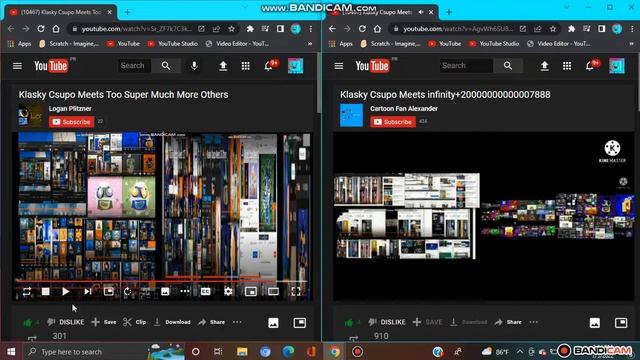Open the account avatar menu in left window
Image resolution: width=640 pixels, height=360 pixels.
tap(296, 66)
